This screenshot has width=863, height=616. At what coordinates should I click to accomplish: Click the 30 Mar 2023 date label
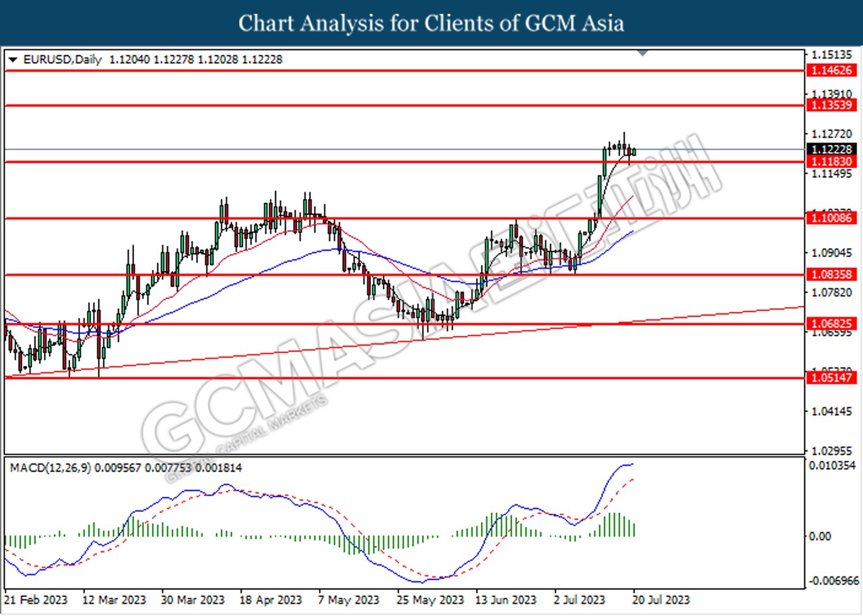coord(193,600)
